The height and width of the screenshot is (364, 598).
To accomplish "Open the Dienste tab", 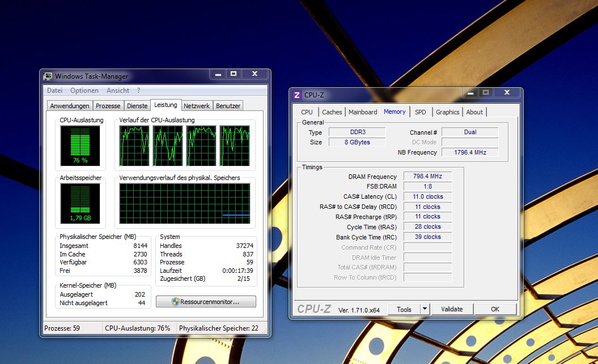I will point(137,106).
